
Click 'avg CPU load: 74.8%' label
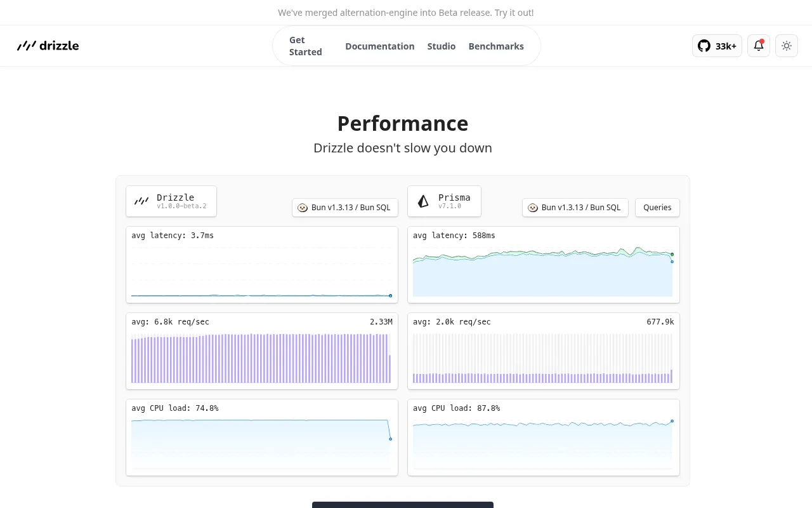click(x=175, y=408)
